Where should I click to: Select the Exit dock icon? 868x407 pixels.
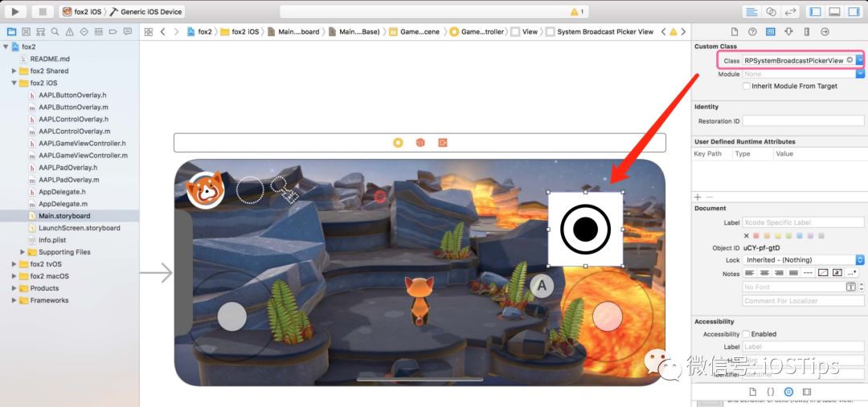[442, 143]
